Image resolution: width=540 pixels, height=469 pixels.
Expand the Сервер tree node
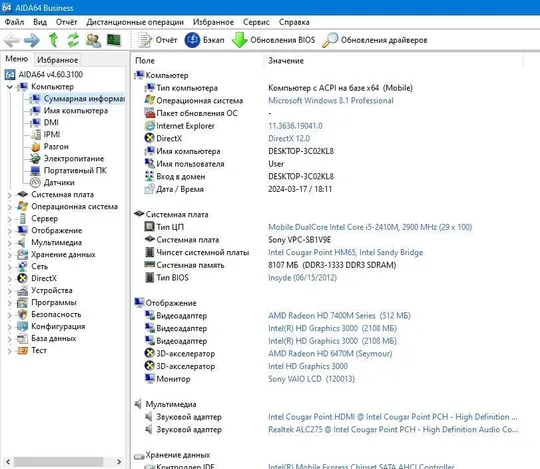pos(10,219)
